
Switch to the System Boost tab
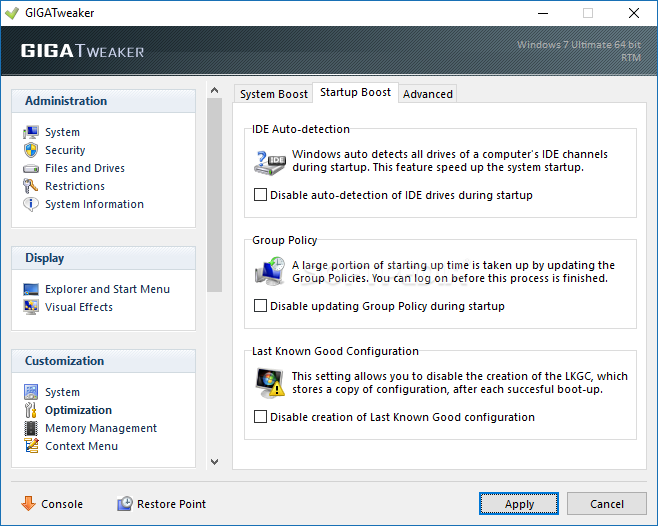coord(274,94)
